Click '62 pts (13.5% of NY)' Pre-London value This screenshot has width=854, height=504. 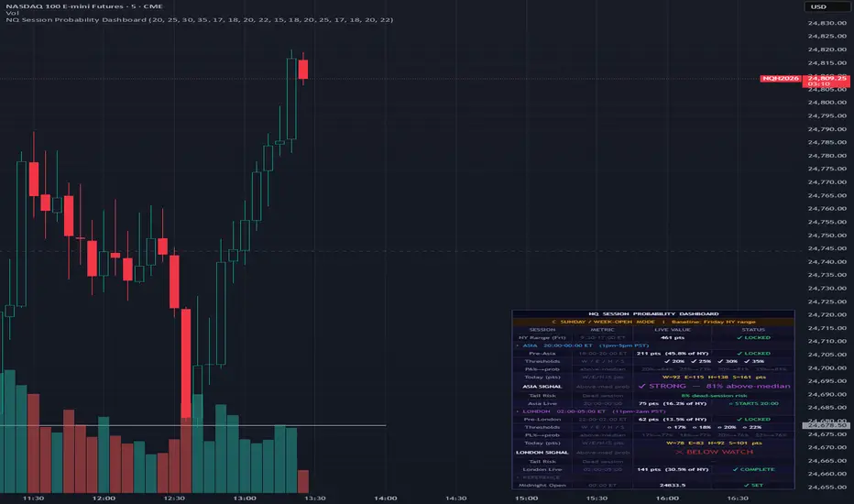(x=673, y=420)
